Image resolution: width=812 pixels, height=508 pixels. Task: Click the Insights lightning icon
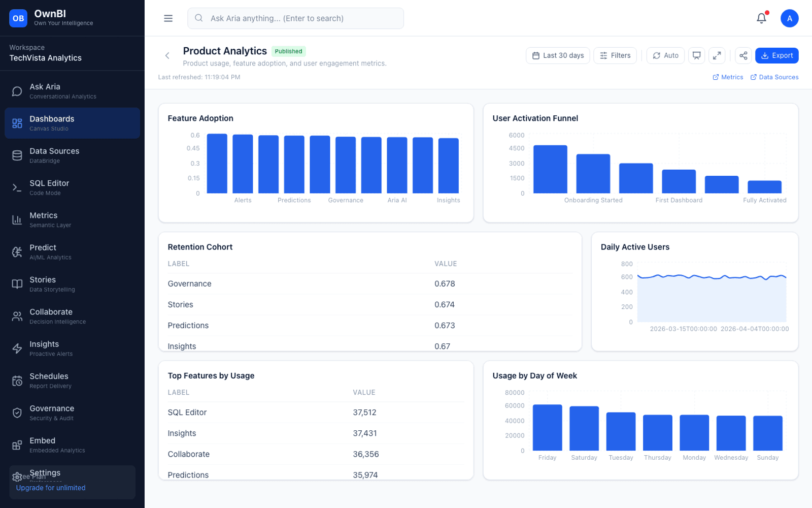17,348
